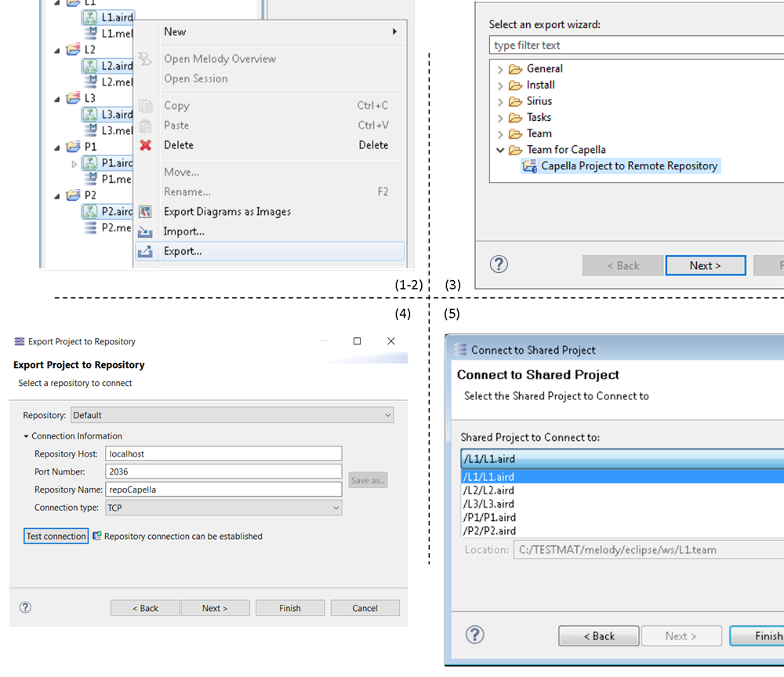Open the Repository dropdown showing Default

[x=388, y=414]
